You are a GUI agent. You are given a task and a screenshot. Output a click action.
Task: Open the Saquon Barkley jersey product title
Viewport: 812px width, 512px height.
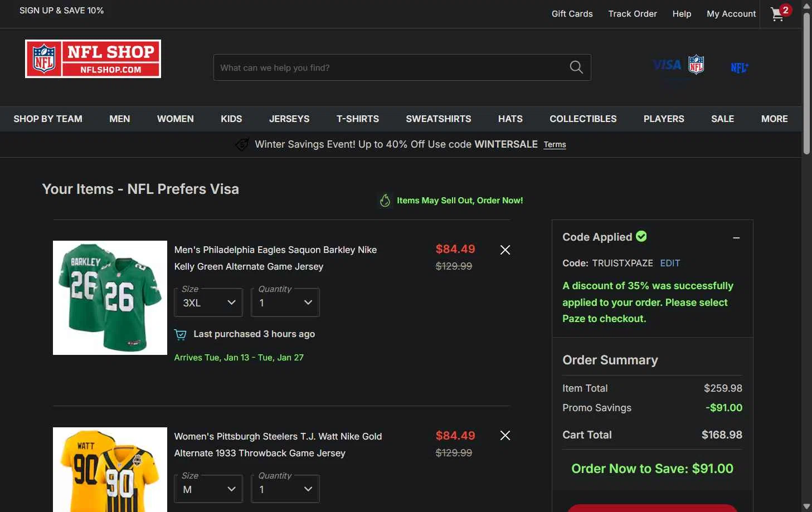(x=275, y=259)
